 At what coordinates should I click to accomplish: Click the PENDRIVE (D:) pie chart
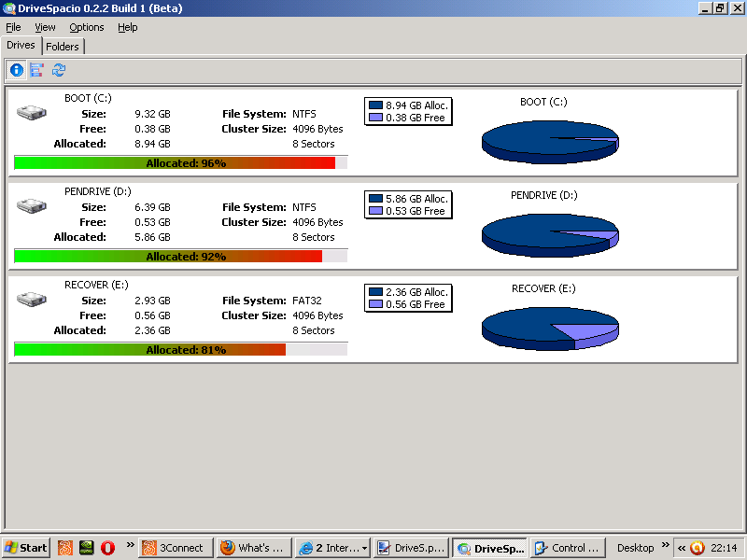(550, 235)
